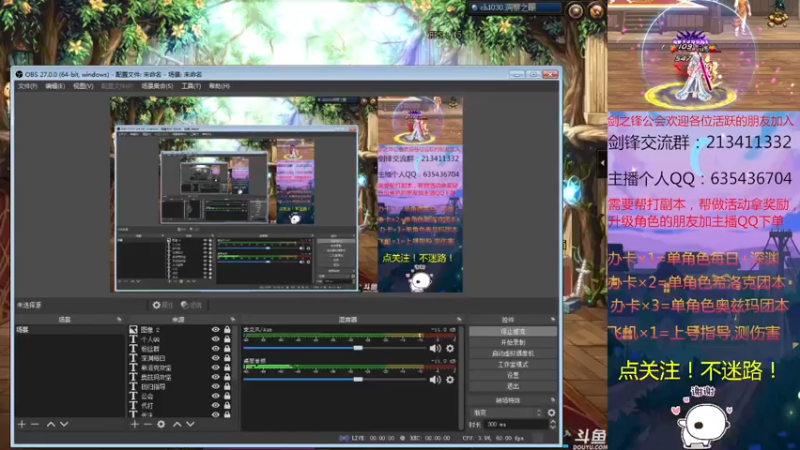Select the 代打 source name
The image size is (800, 450).
147,406
